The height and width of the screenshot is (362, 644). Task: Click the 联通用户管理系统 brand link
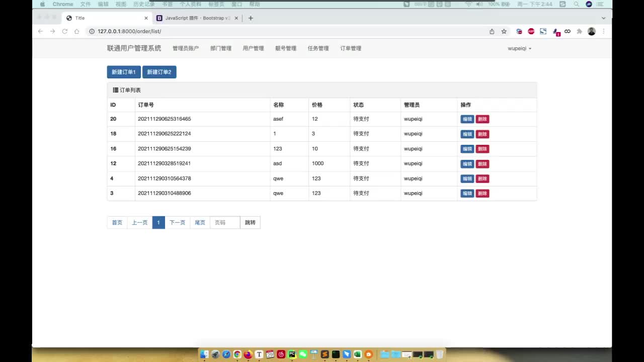(134, 48)
